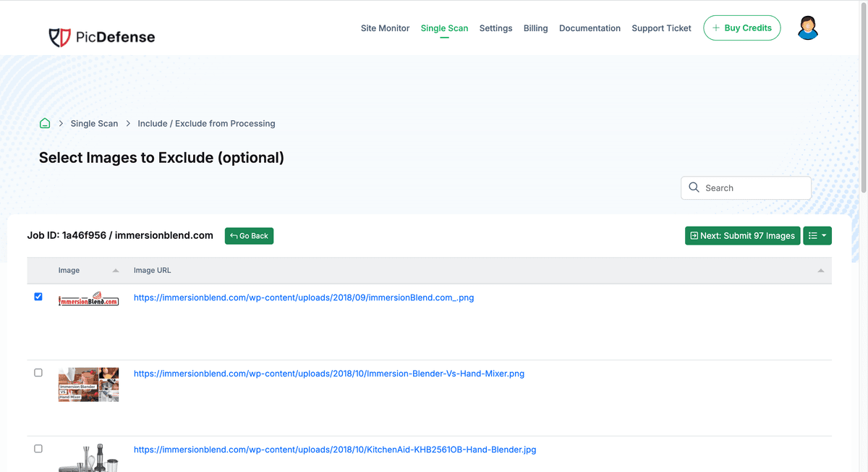The image size is (868, 472).
Task: Sort by the Image URL column arrow
Action: [x=821, y=271]
